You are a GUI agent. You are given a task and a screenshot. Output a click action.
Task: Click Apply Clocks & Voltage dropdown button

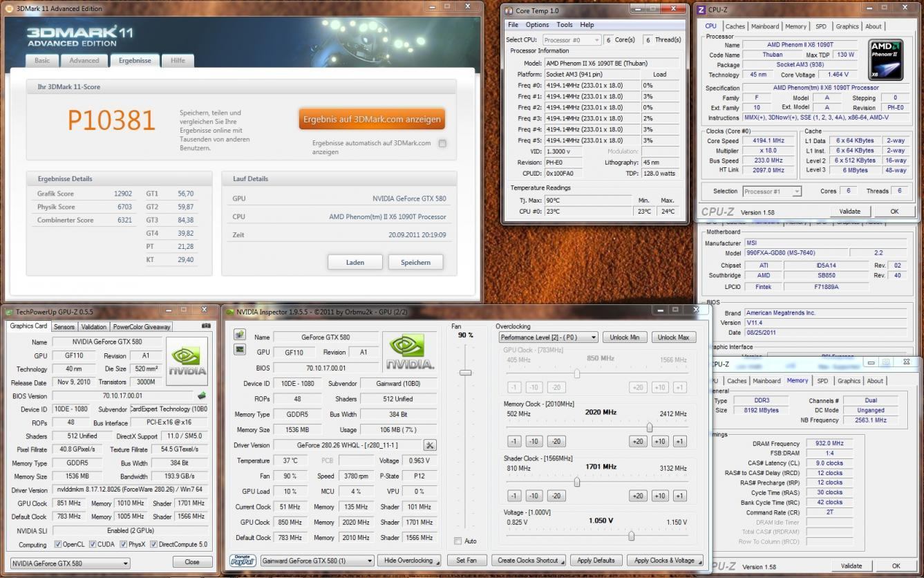pyautogui.click(x=666, y=561)
